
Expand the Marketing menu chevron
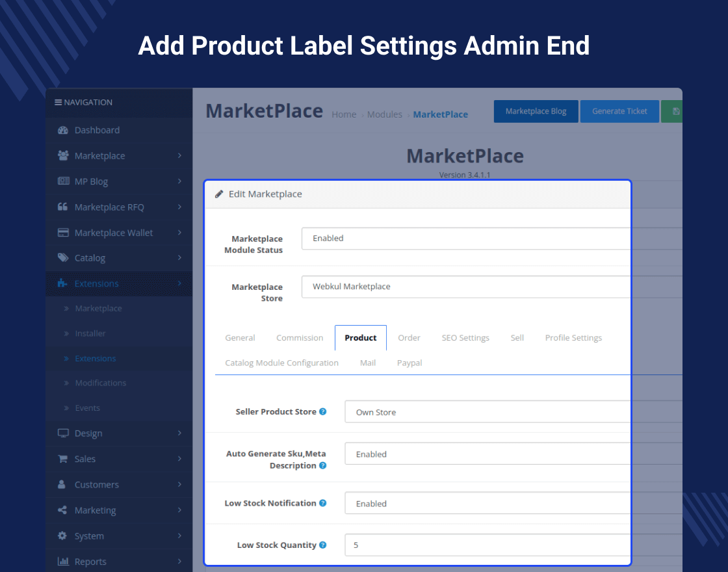pyautogui.click(x=179, y=510)
